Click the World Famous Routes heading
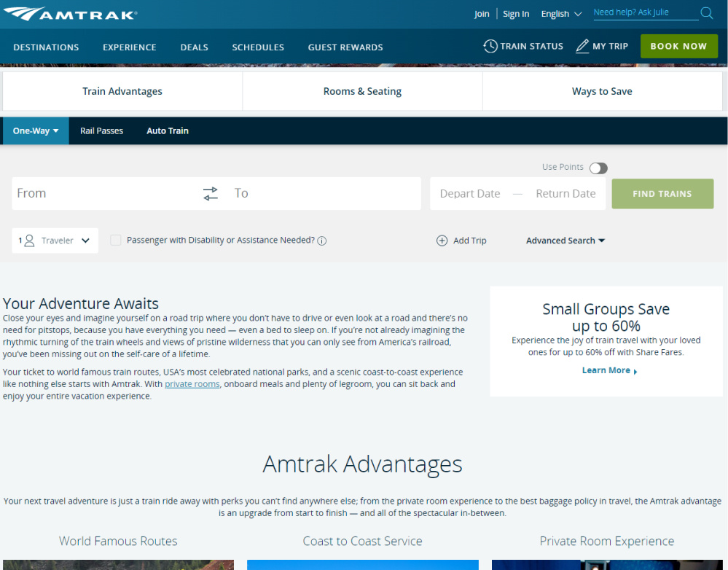728x570 pixels. click(118, 541)
